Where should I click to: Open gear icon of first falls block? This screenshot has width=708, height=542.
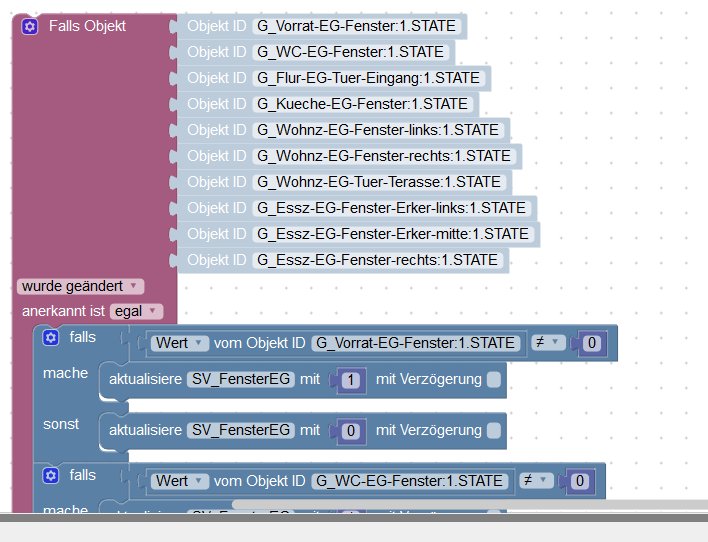point(51,337)
